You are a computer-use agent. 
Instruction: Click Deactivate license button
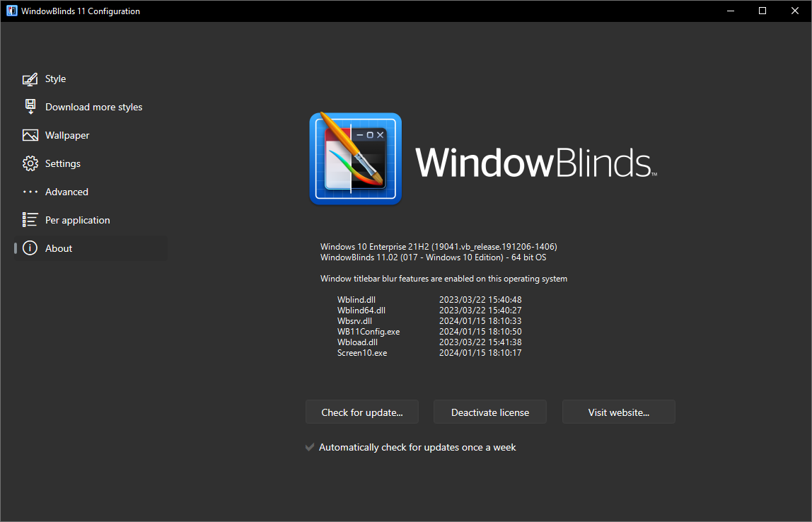point(490,412)
